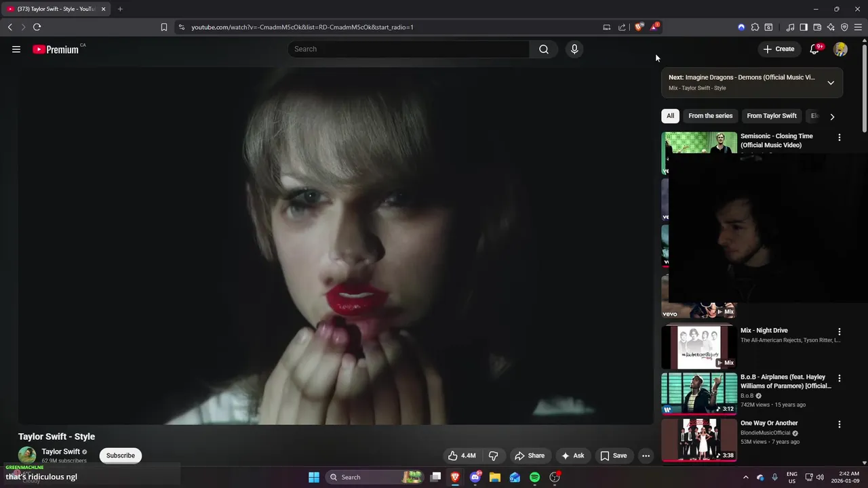This screenshot has width=868, height=488.
Task: Show more filter chips with right arrow
Action: [x=832, y=117]
